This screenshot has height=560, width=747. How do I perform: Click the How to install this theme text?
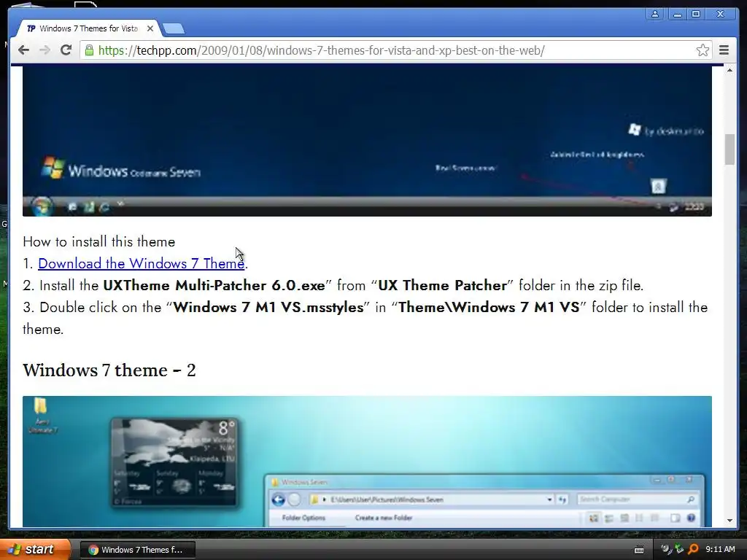99,241
